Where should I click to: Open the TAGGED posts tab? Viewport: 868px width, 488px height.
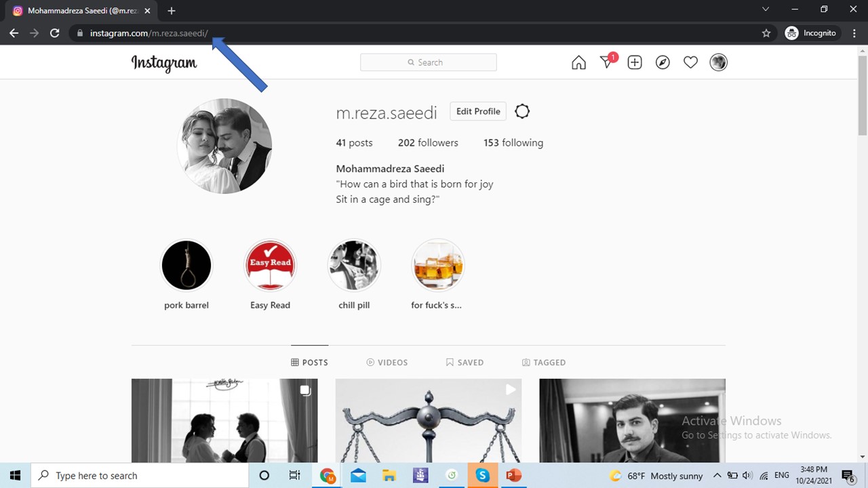[x=543, y=362]
